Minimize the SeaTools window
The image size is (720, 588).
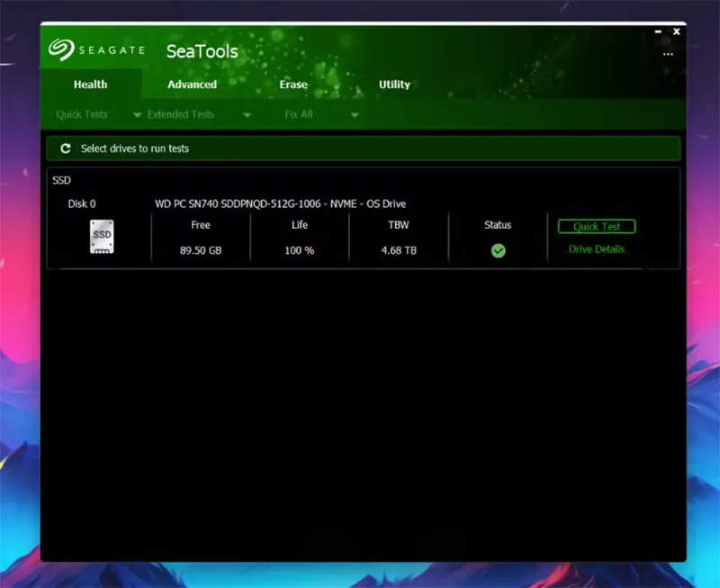[656, 32]
